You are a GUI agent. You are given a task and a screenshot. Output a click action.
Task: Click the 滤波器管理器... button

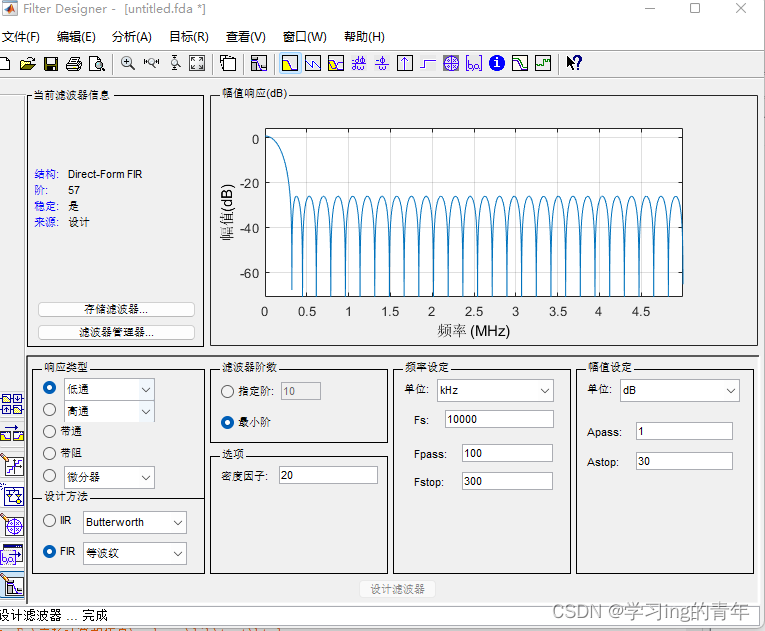click(116, 332)
